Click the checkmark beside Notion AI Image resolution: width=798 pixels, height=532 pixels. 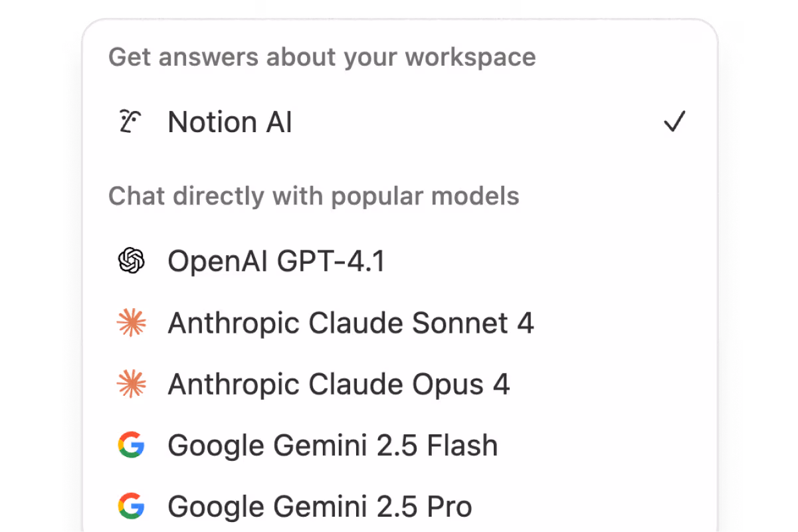(676, 121)
